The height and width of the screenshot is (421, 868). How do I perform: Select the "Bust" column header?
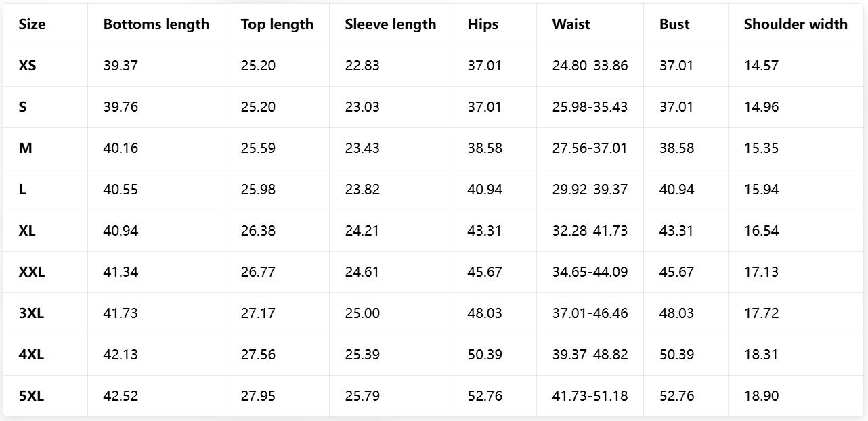coord(674,24)
